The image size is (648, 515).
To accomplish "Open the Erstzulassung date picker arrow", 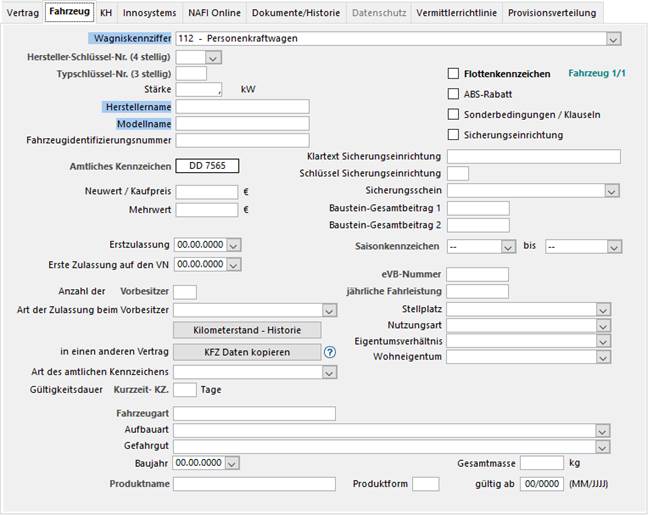I will [x=233, y=245].
